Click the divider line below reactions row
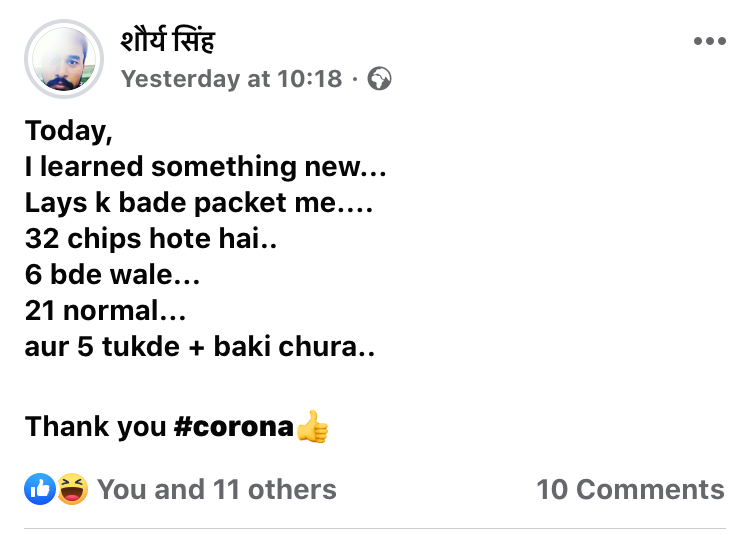Screen dimensions: 750x544 point(375,528)
